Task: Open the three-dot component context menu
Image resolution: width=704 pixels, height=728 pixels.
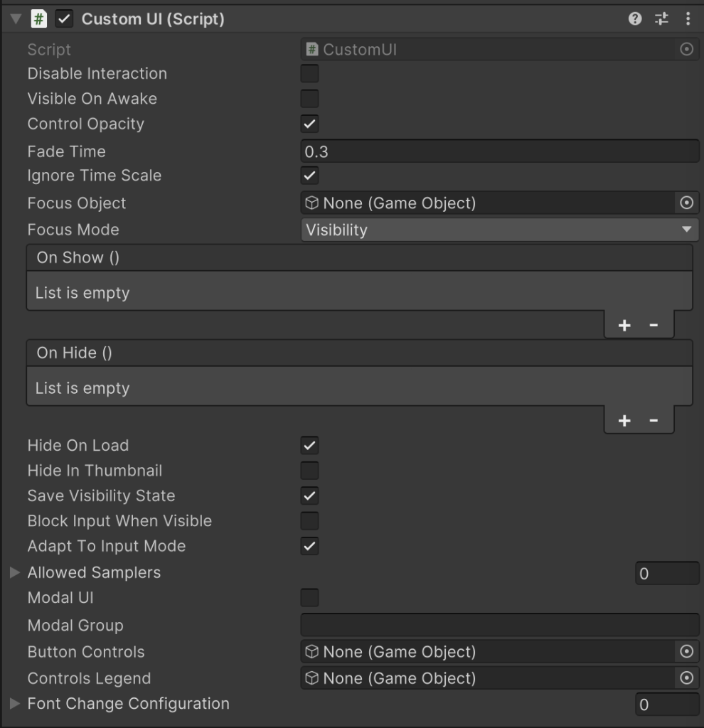Action: tap(688, 18)
